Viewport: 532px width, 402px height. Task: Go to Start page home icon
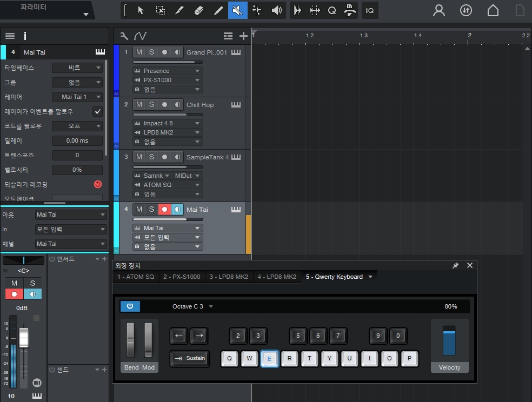pos(493,10)
